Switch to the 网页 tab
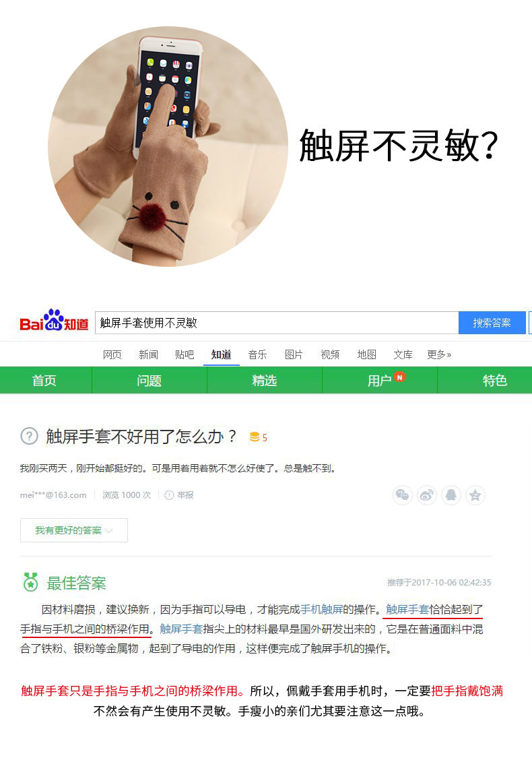This screenshot has height=762, width=532. click(x=112, y=355)
